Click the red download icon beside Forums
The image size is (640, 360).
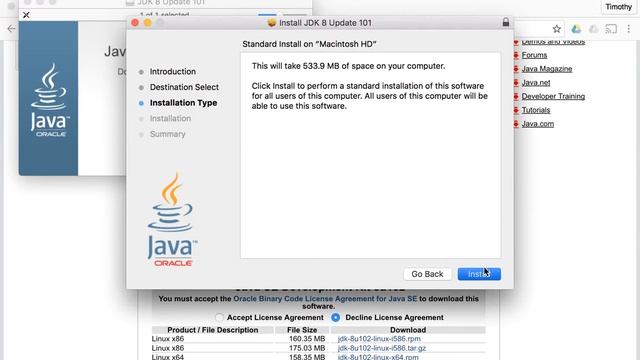tap(516, 55)
